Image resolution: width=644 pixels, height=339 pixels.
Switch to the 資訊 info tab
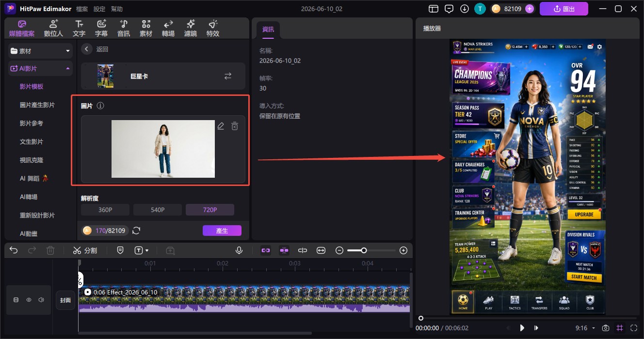(268, 29)
